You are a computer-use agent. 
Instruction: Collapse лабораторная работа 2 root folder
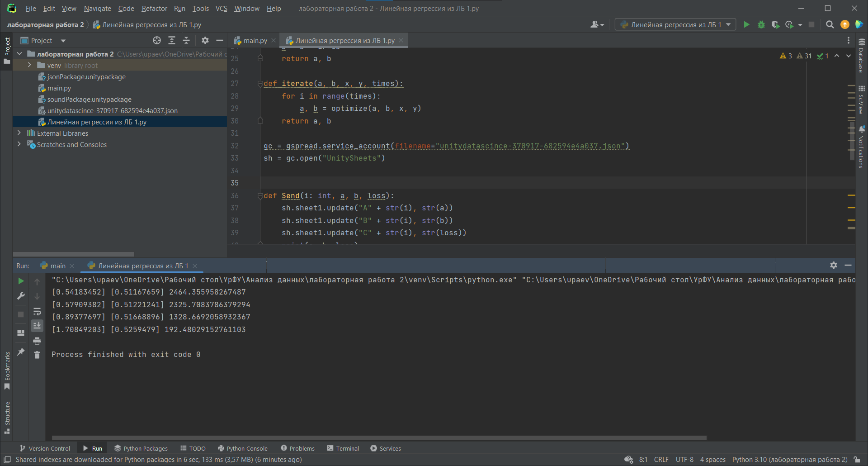(19, 54)
